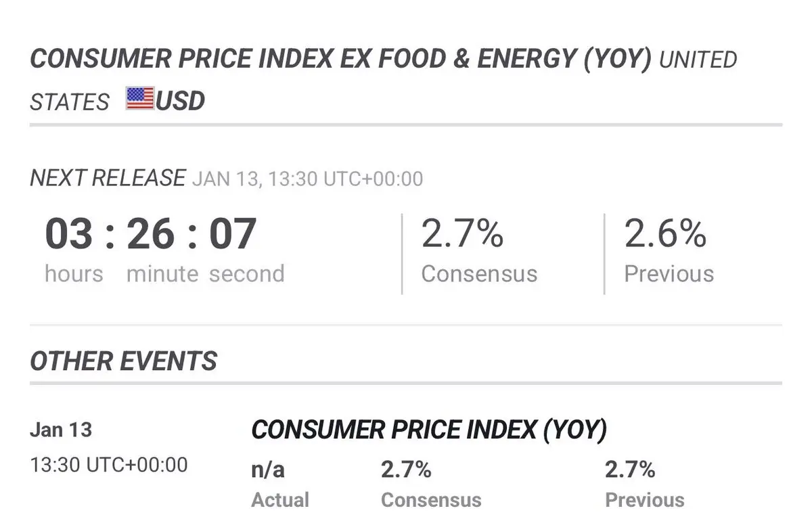Viewport: 812px width, 521px height.
Task: Select the USD currency label
Action: pos(180,101)
